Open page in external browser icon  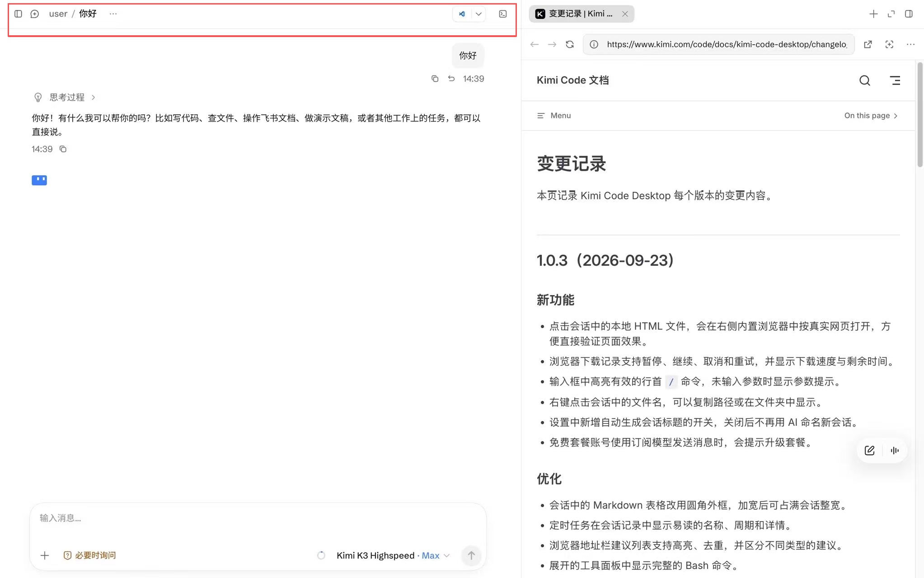(868, 44)
